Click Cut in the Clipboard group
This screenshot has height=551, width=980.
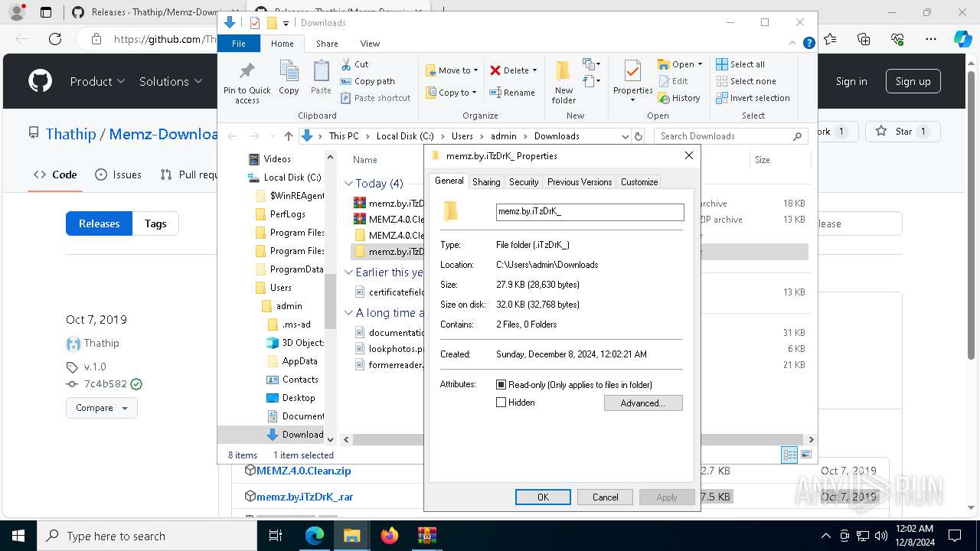point(355,64)
